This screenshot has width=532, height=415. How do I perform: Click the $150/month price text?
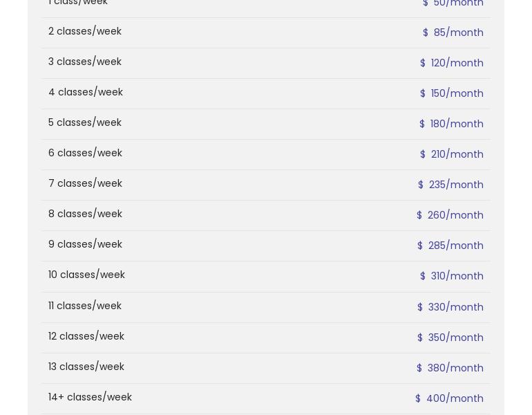tap(452, 93)
